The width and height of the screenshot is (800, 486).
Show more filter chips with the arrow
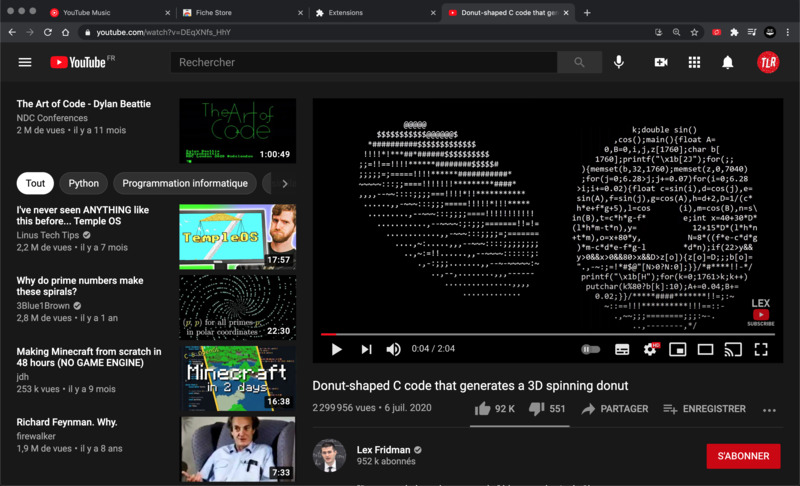coord(285,184)
